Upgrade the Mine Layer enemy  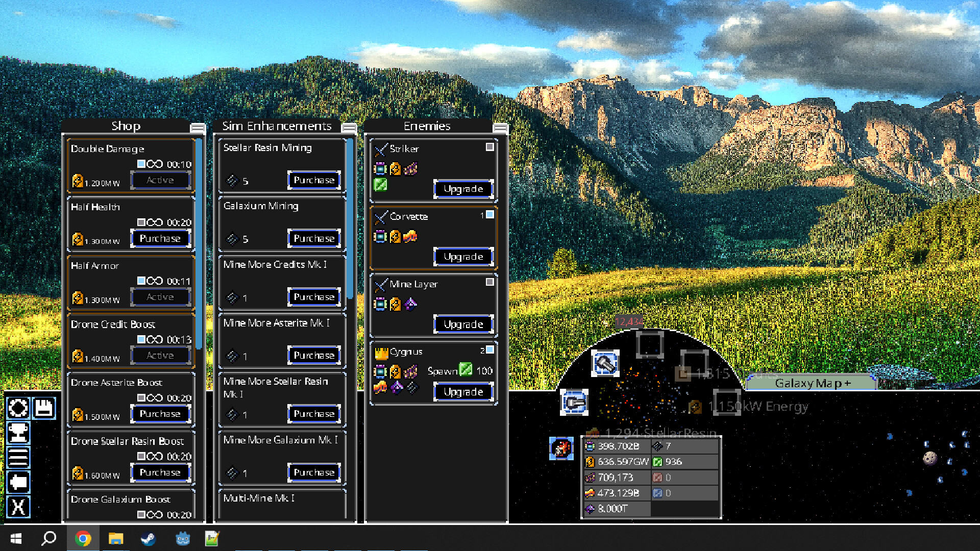463,324
